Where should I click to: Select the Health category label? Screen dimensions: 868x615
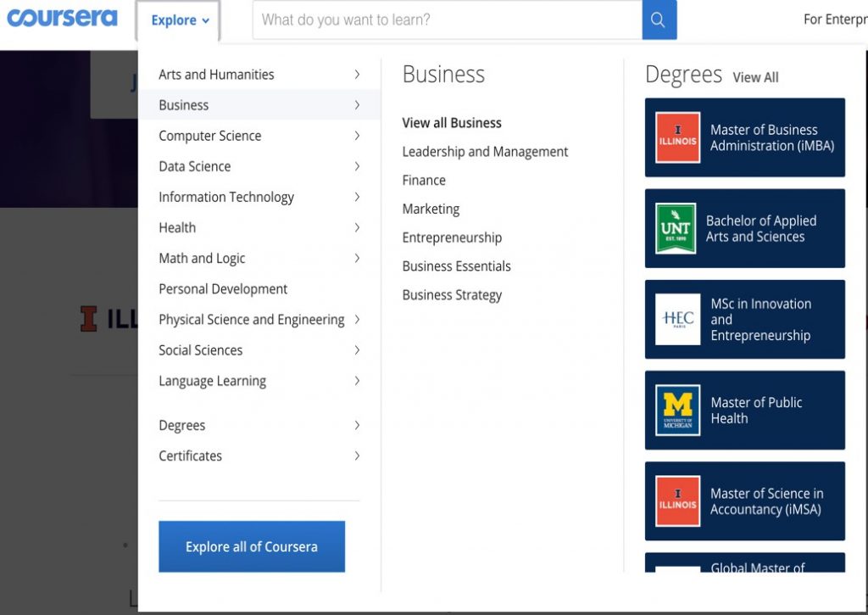(x=177, y=227)
